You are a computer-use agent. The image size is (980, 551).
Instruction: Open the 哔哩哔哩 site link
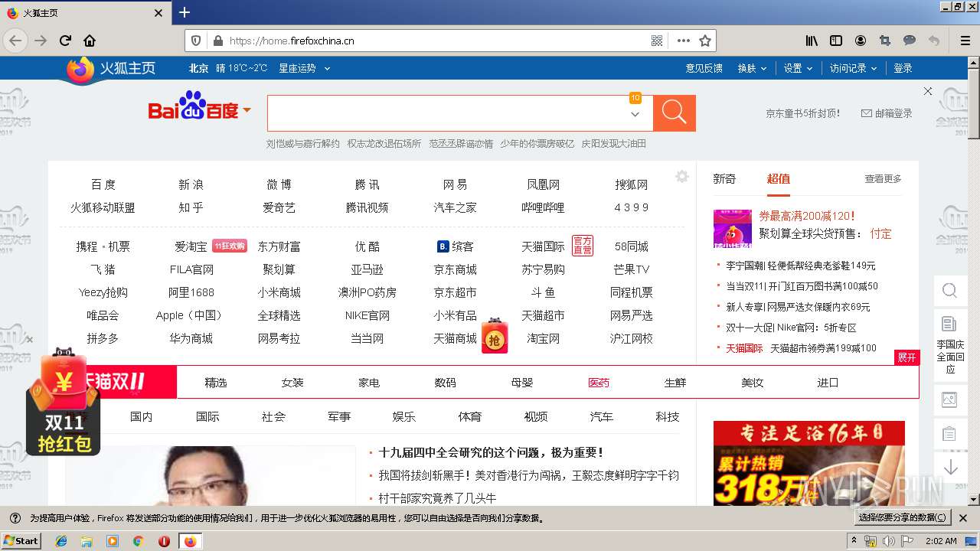click(x=543, y=207)
